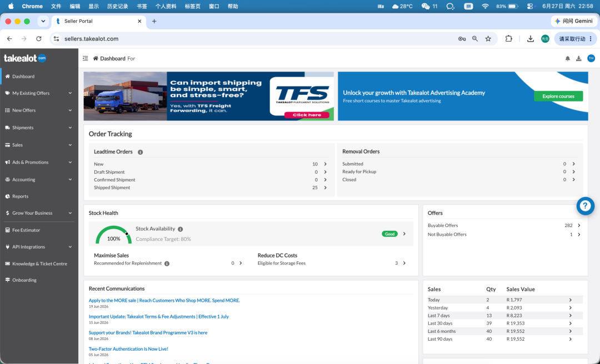
Task: Open the New leadtime orders arrow
Action: [325, 164]
